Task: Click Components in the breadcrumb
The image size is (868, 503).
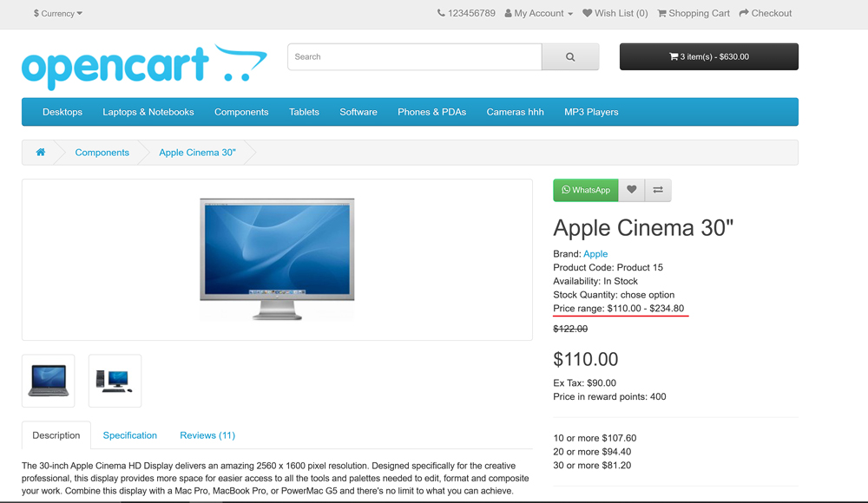Action: (102, 153)
